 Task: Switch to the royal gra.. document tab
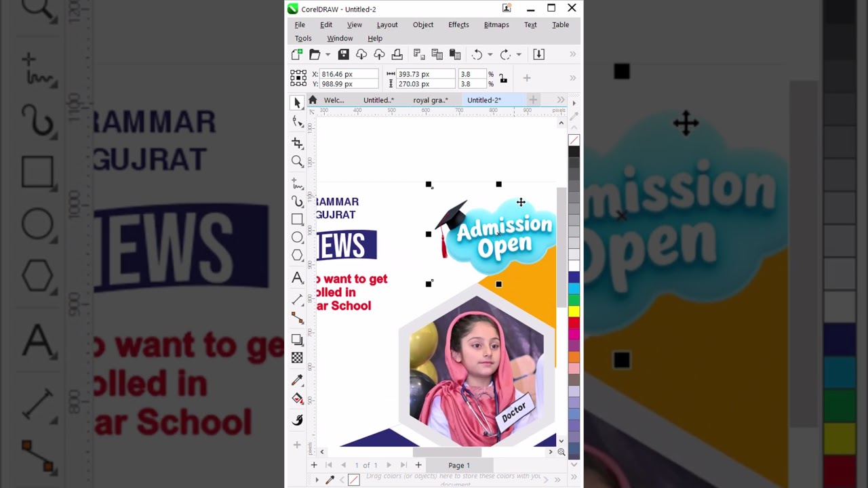tap(431, 100)
